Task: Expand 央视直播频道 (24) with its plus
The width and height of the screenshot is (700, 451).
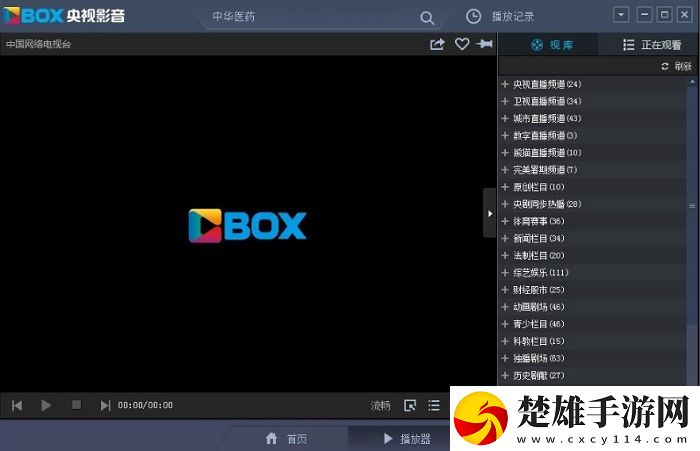Action: [x=505, y=84]
